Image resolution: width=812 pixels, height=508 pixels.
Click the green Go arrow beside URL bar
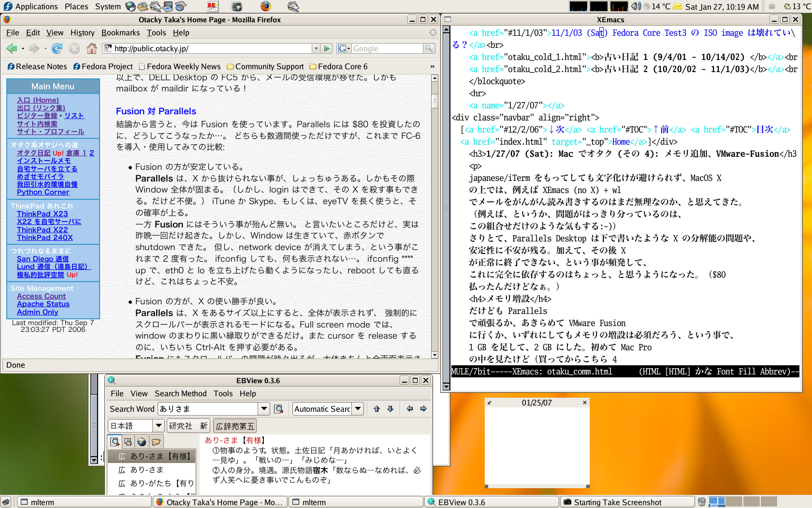[327, 48]
